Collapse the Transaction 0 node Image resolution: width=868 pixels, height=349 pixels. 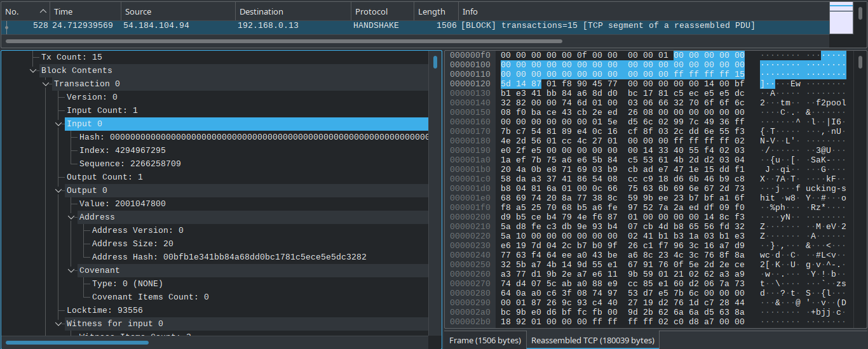click(x=46, y=84)
